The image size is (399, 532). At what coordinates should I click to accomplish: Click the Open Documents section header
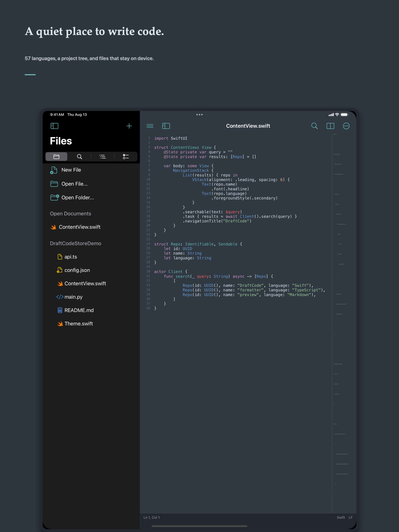pyautogui.click(x=71, y=214)
